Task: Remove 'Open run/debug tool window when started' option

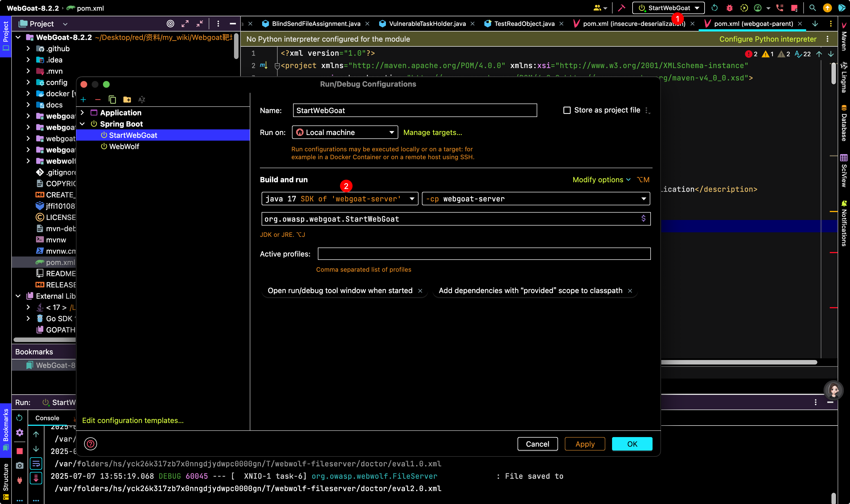Action: tap(420, 291)
